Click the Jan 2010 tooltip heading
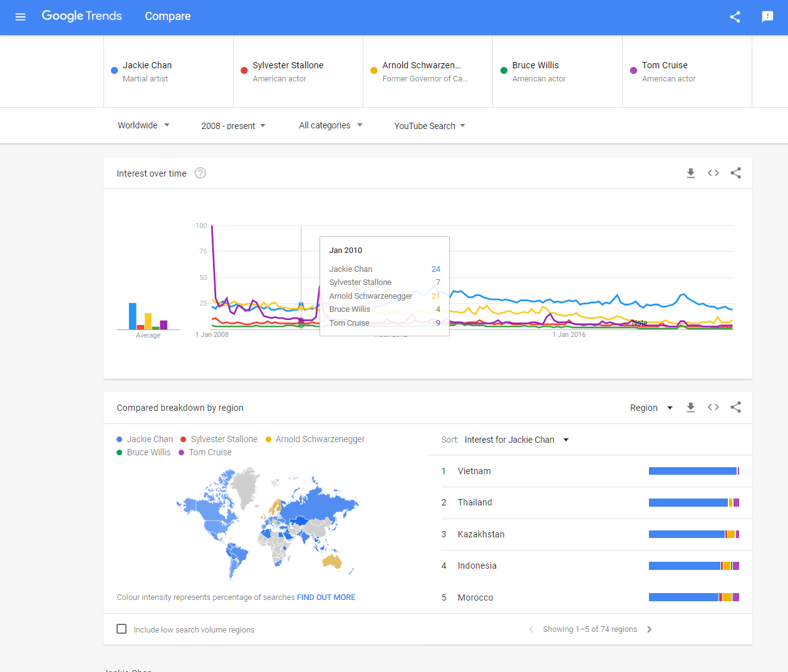Image resolution: width=788 pixels, height=672 pixels. tap(346, 250)
